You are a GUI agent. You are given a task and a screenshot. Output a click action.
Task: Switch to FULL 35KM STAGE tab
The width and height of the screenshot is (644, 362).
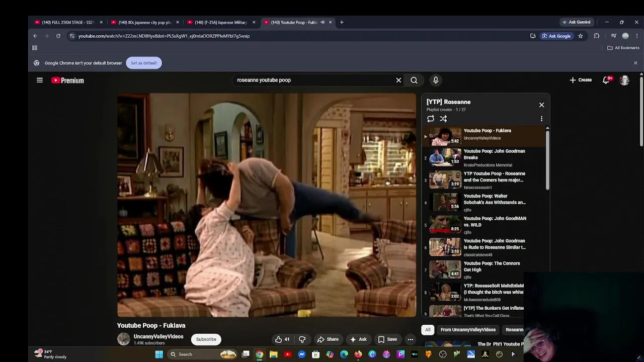coord(69,22)
